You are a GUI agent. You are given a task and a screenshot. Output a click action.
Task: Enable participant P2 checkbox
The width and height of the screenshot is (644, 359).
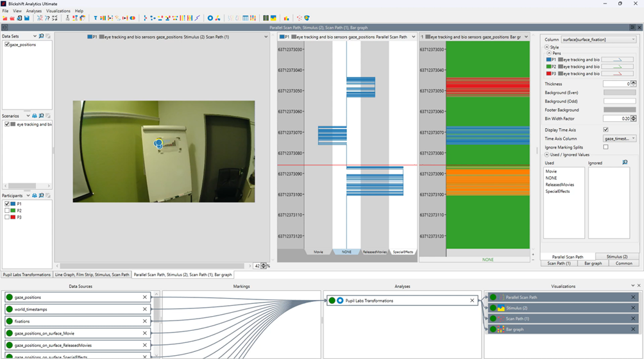click(x=7, y=210)
